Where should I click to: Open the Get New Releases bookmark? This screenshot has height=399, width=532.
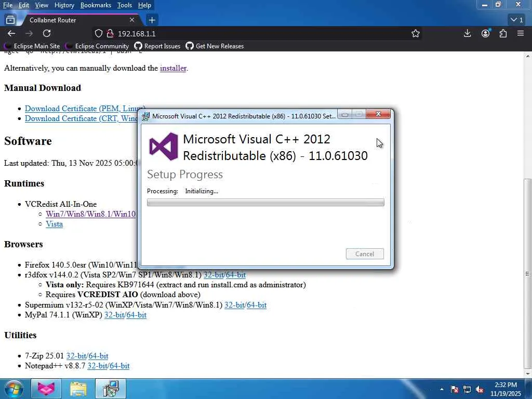pyautogui.click(x=215, y=46)
